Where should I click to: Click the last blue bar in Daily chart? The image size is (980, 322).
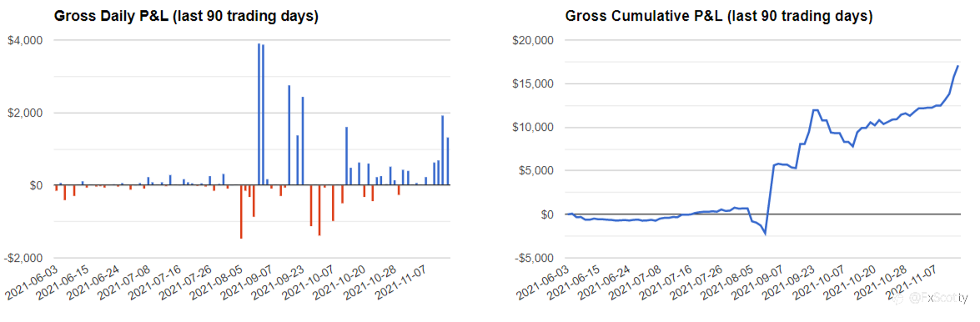click(x=448, y=161)
